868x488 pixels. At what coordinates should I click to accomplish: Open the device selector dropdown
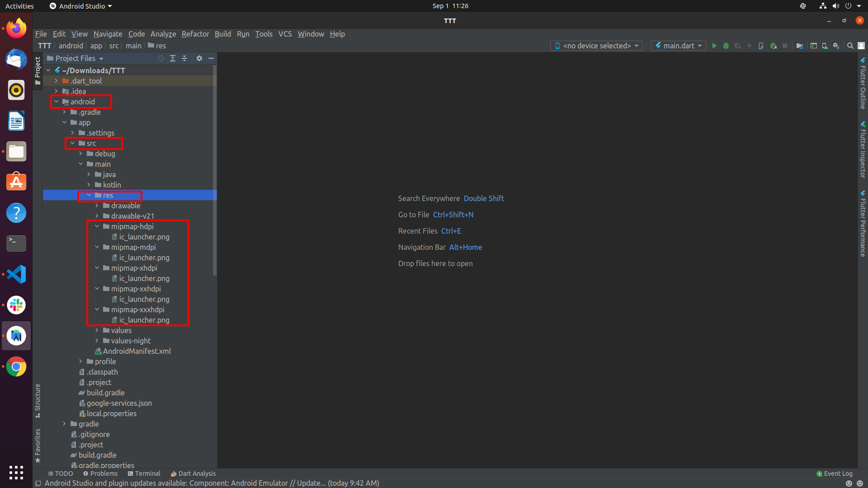pyautogui.click(x=596, y=46)
